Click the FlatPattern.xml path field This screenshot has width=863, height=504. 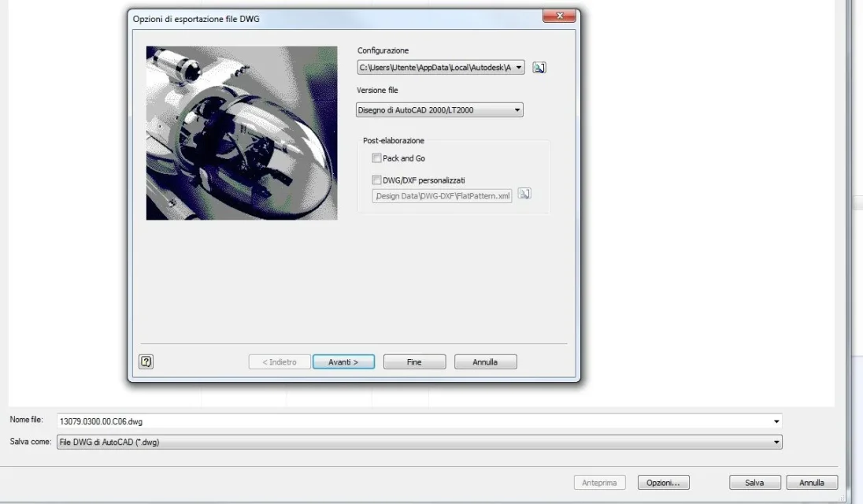click(x=442, y=196)
